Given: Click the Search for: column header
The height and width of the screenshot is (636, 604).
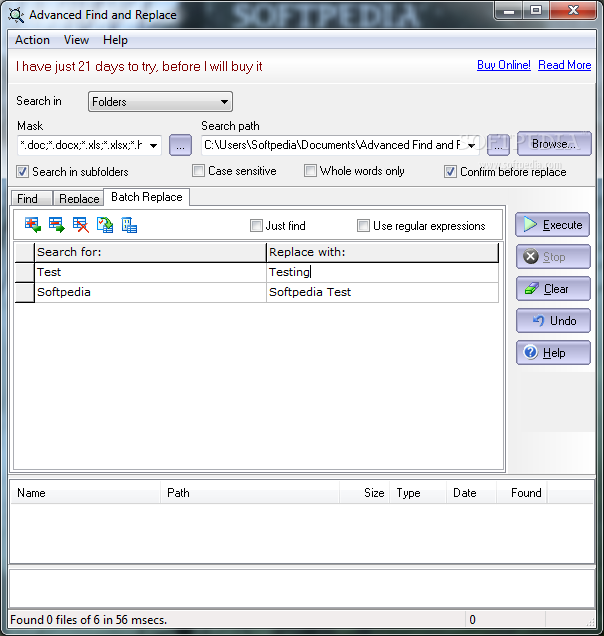Looking at the screenshot, I should click(x=150, y=252).
